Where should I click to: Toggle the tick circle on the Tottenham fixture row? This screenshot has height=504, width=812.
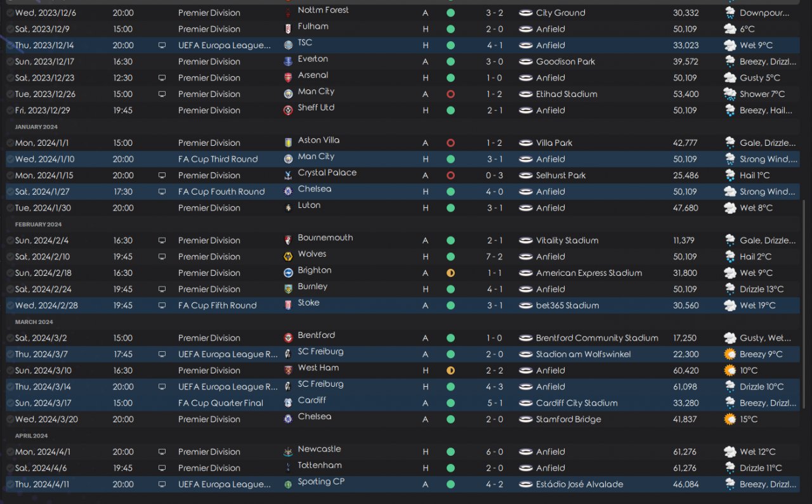pyautogui.click(x=10, y=468)
